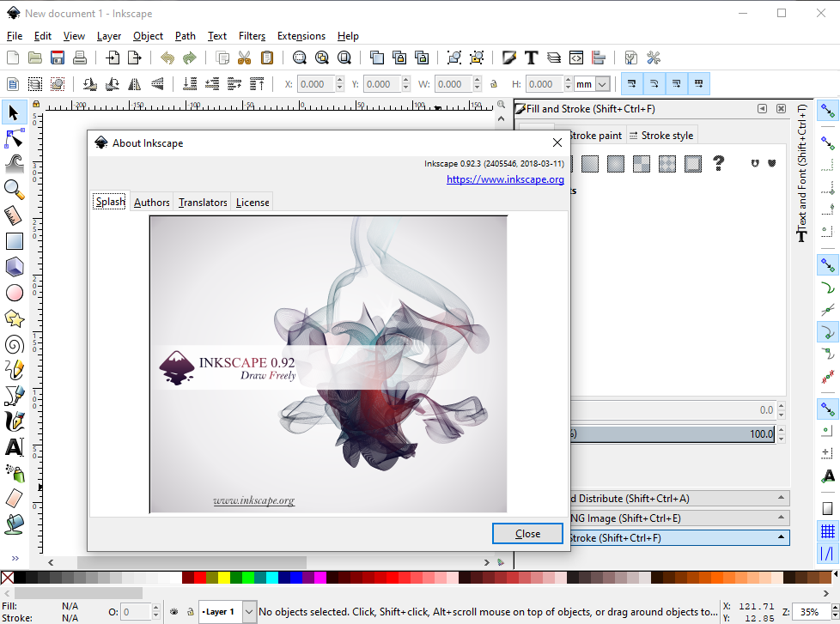Select the Calligraphy pen tool
840x624 pixels.
tap(13, 421)
